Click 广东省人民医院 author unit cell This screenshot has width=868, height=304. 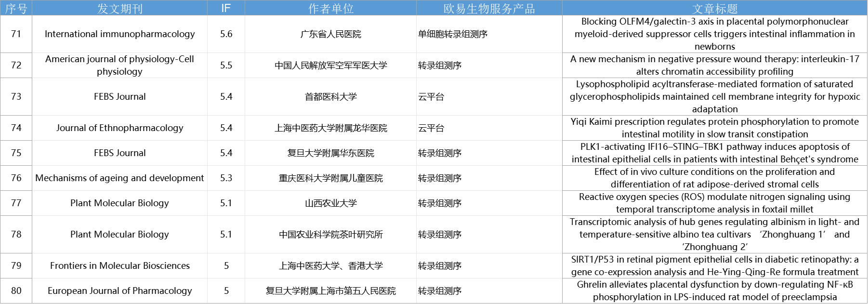[x=330, y=34]
